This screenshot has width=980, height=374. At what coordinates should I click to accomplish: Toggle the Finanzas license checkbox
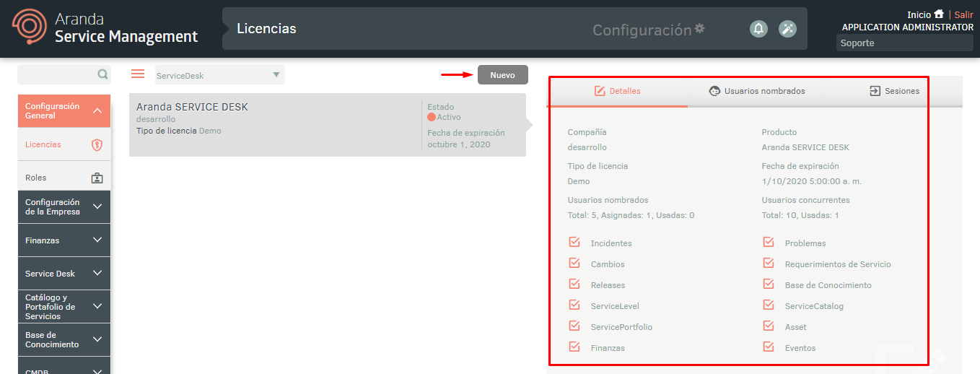[574, 347]
